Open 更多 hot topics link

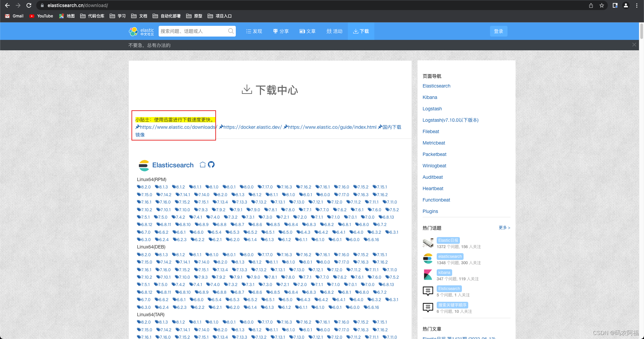504,228
